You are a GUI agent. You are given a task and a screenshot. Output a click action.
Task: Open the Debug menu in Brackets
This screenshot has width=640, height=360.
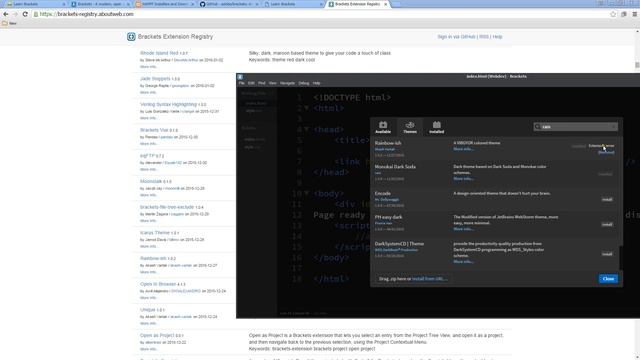304,83
